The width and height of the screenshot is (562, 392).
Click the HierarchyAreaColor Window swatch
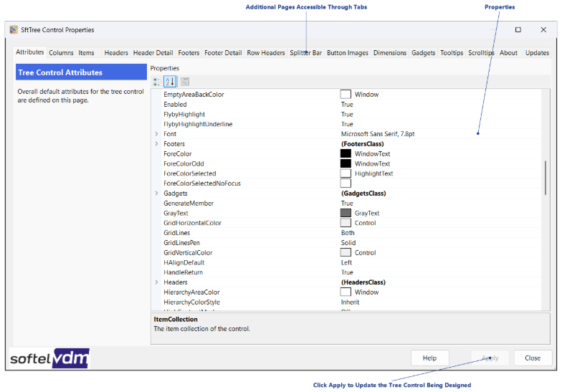[x=346, y=292]
